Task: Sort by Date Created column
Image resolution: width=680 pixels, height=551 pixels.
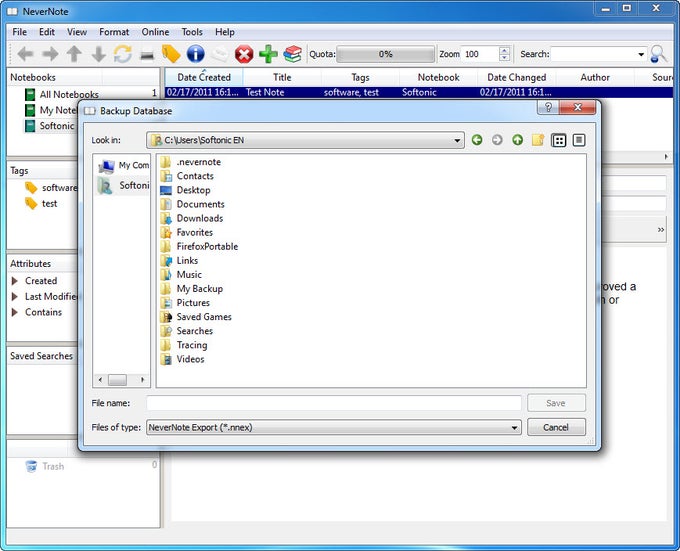Action: tap(204, 78)
